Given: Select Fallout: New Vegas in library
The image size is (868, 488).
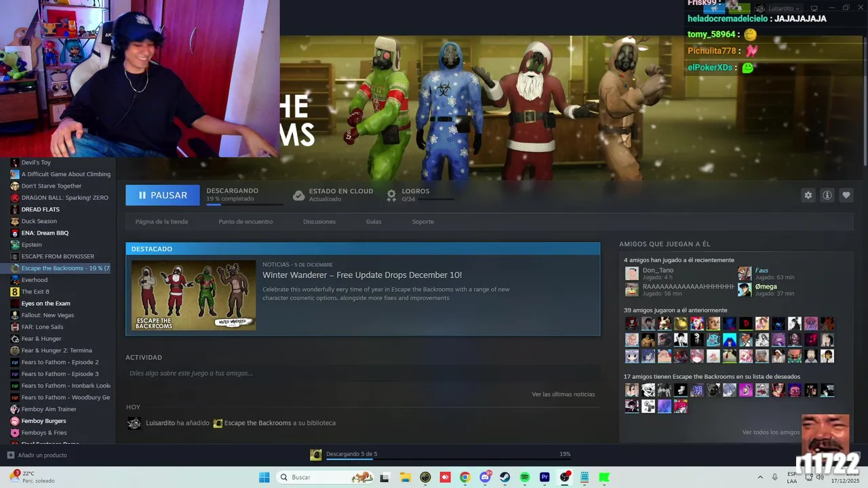Looking at the screenshot, I should click(47, 315).
